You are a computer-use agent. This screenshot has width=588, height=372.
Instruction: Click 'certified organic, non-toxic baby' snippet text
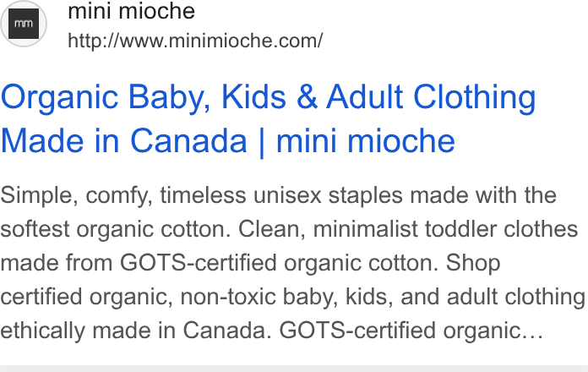coord(170,298)
